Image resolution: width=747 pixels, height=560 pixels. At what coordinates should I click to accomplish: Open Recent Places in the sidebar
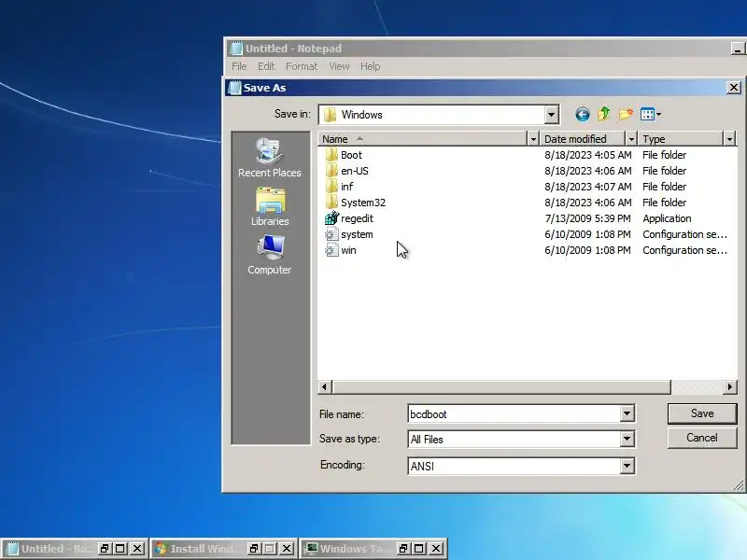[x=270, y=158]
